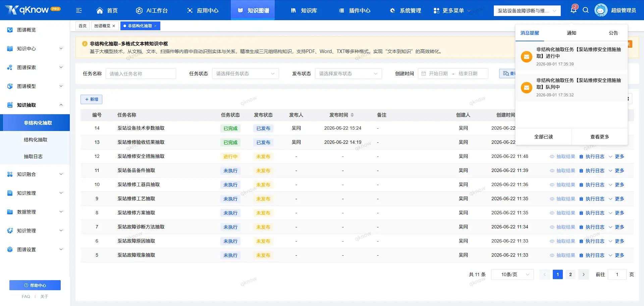Collapse sidebar with the hamburger icon
Screen dimensions: 644x306
coord(79,10)
